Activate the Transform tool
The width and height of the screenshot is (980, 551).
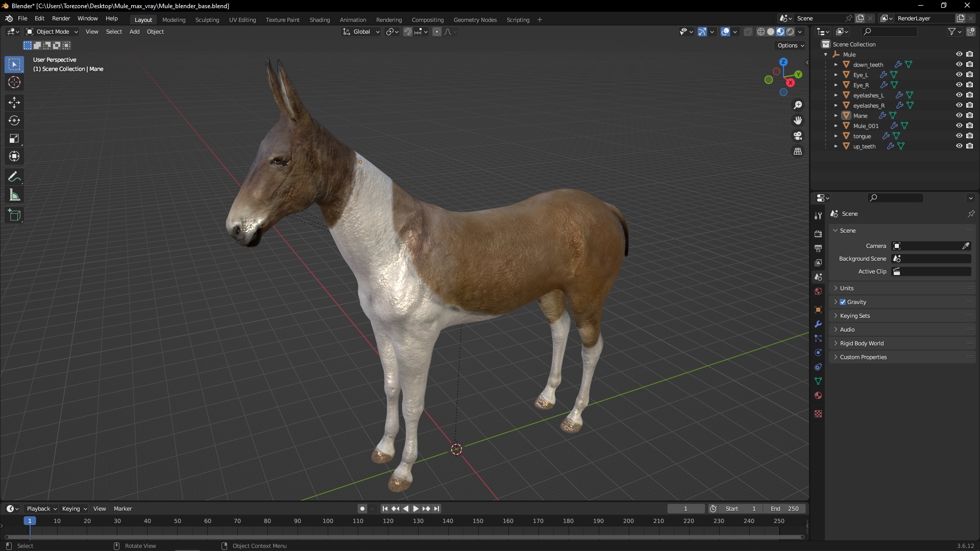point(14,156)
